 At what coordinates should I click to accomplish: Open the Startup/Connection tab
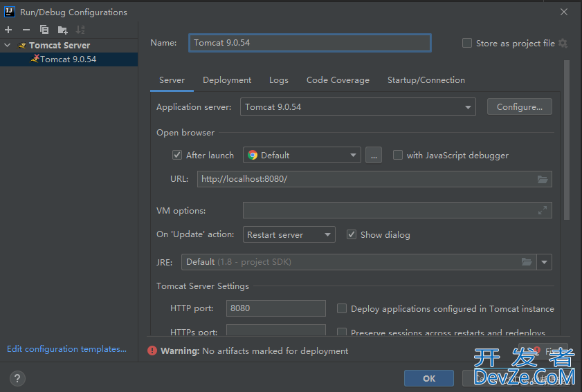click(426, 80)
